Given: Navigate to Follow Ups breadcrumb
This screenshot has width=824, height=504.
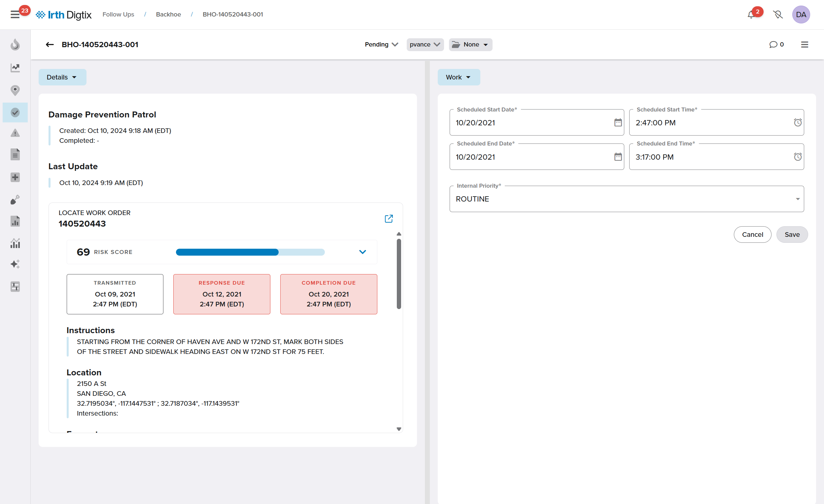Looking at the screenshot, I should click(118, 15).
